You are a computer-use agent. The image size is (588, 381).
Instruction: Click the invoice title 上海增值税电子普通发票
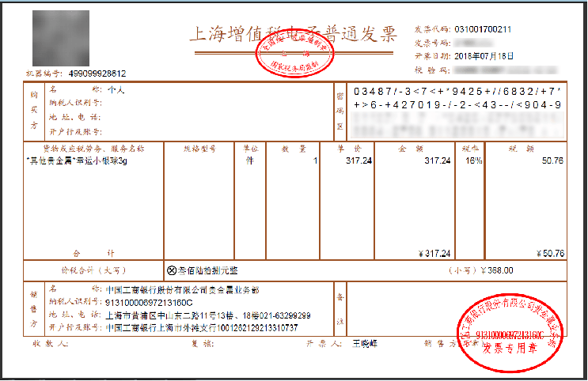(x=294, y=35)
